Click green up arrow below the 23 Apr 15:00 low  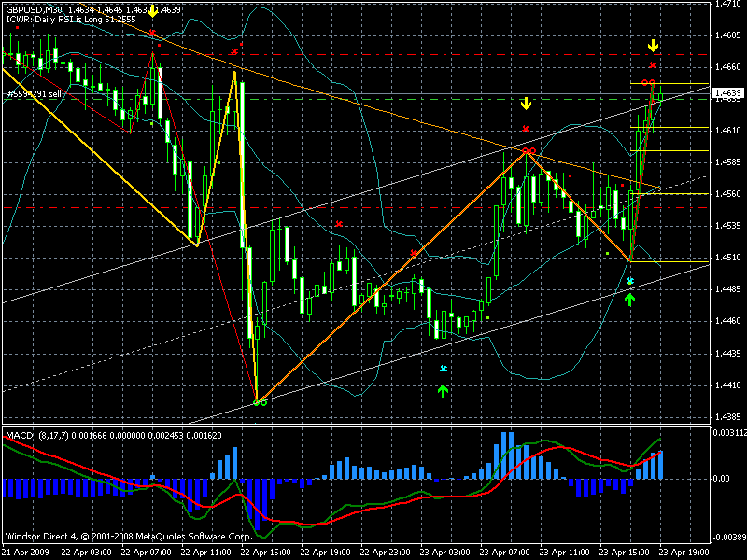tap(630, 299)
